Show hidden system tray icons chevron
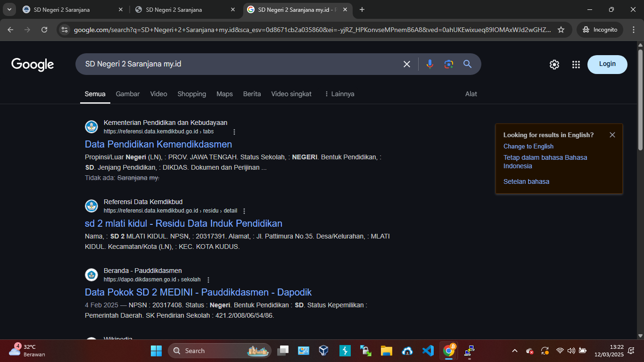The image size is (644, 362). [x=515, y=351]
